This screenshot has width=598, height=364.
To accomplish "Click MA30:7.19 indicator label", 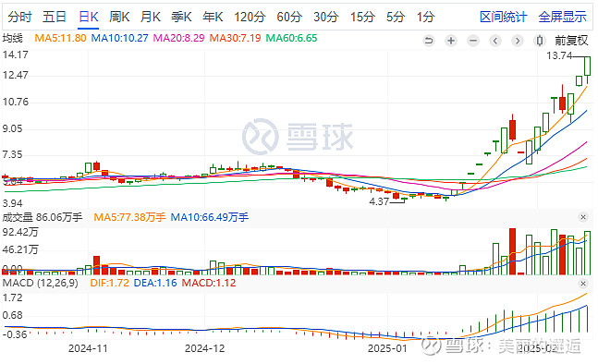I will click(x=236, y=38).
